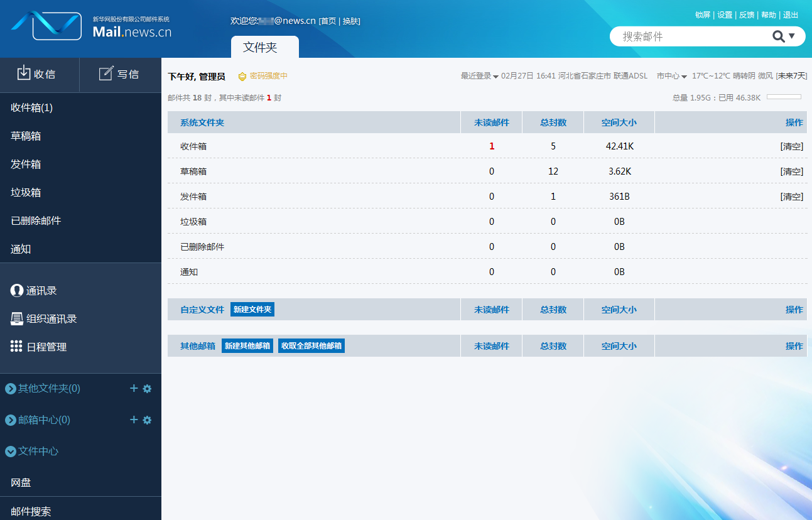Open 日程管理 schedule grid icon
The height and width of the screenshot is (520, 812).
coord(17,346)
